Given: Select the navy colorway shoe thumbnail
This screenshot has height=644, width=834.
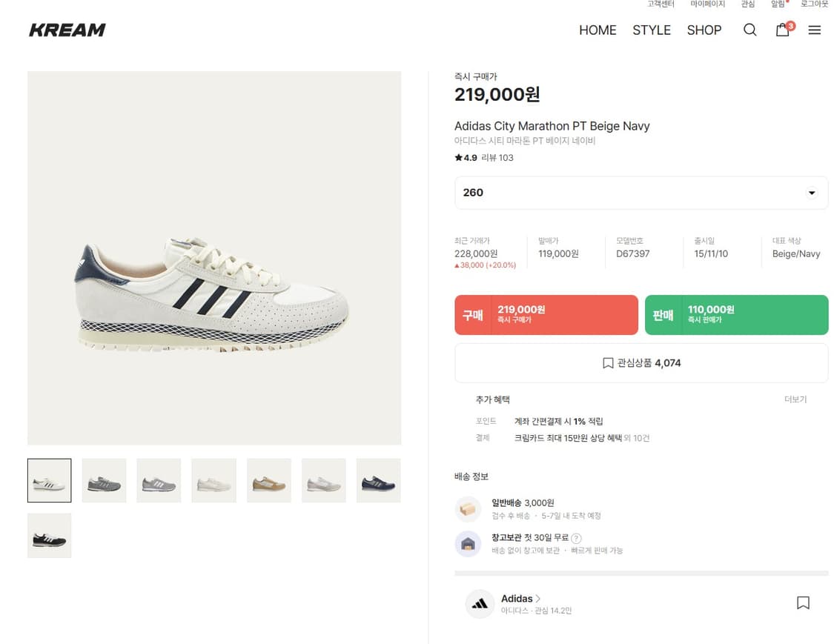Looking at the screenshot, I should tap(378, 481).
